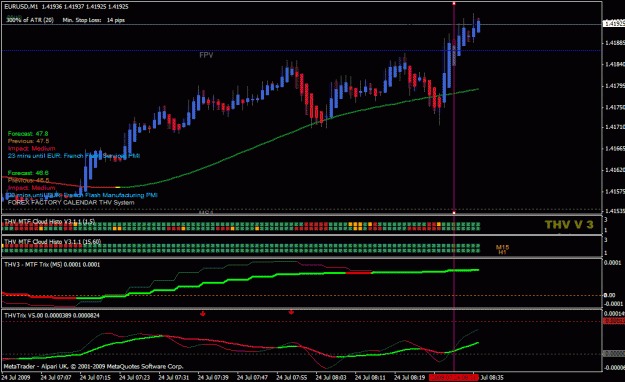625x382 pixels.
Task: Click the red down arrow near 07:55
Action: (291, 312)
